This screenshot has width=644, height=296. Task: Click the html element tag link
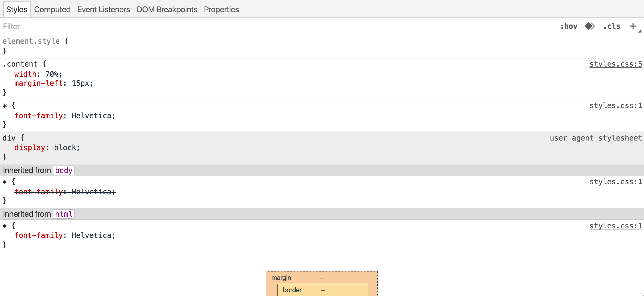63,214
